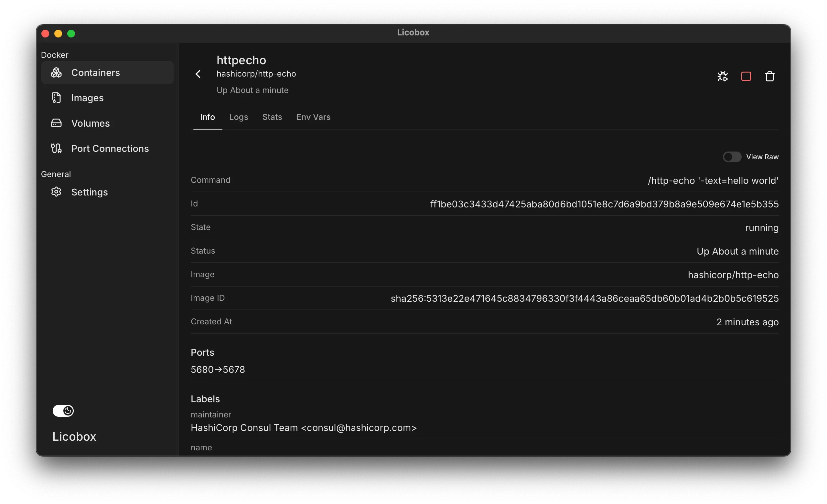This screenshot has height=504, width=827.
Task: Click the container Id hash value
Action: [x=604, y=204]
